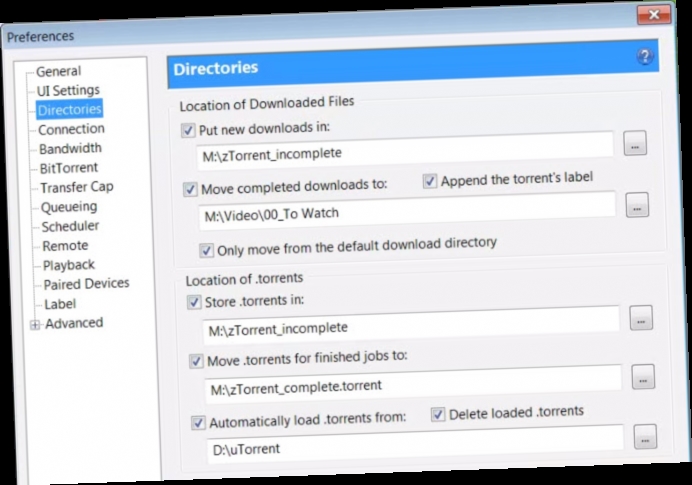692x485 pixels.
Task: Close the Preferences window
Action: [x=654, y=15]
